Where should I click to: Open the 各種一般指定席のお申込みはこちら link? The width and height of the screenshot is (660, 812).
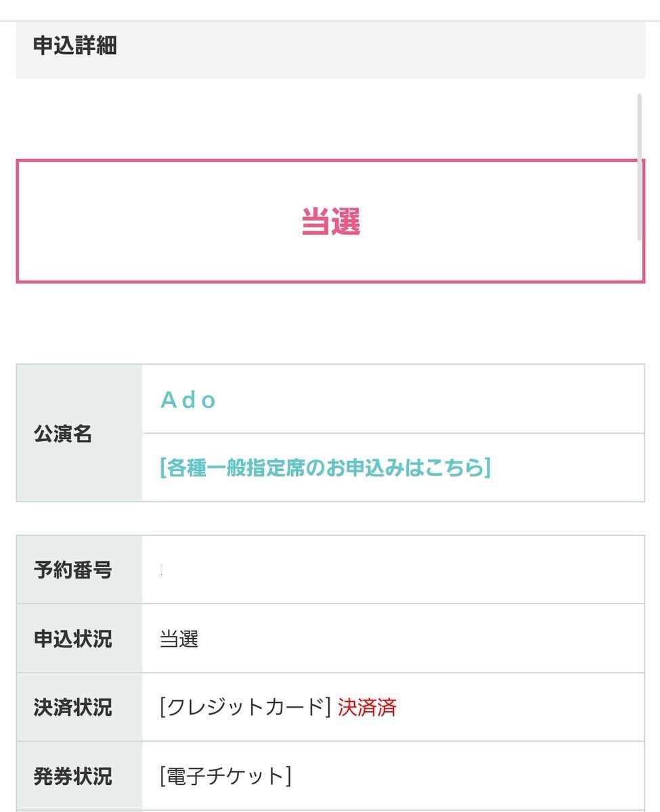click(x=325, y=468)
